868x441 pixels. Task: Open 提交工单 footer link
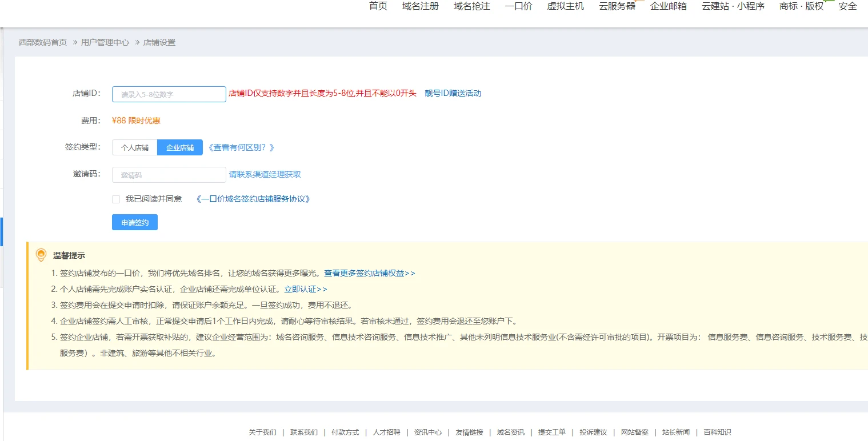551,432
